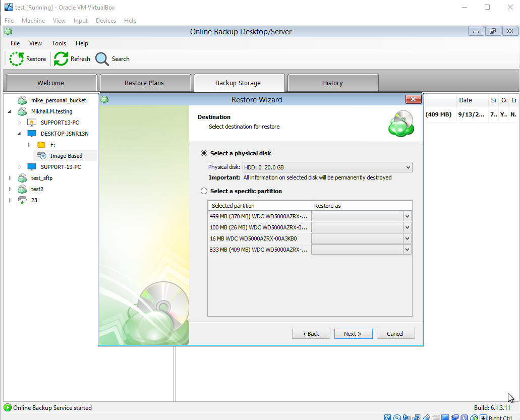Switch to the Backup Storage tab

coord(239,83)
